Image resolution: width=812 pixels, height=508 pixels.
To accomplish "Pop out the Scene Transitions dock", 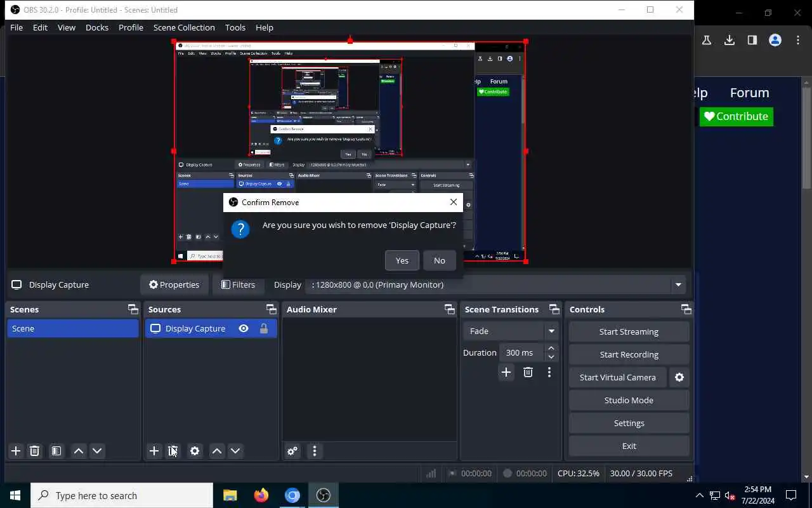I will pos(554,309).
